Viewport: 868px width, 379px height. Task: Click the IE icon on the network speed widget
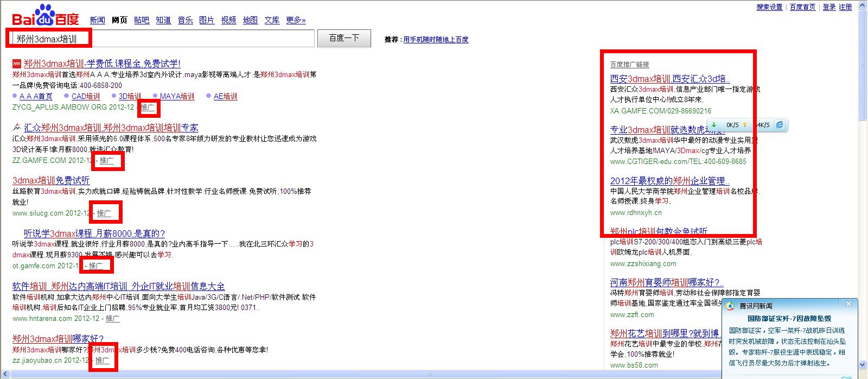[x=780, y=125]
